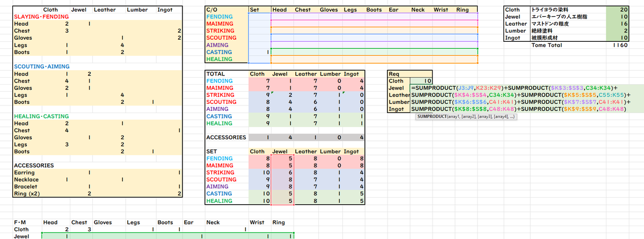This screenshot has width=644, height=239.
Task: Click the Cloth row label in F・M table
Action: tap(20, 229)
